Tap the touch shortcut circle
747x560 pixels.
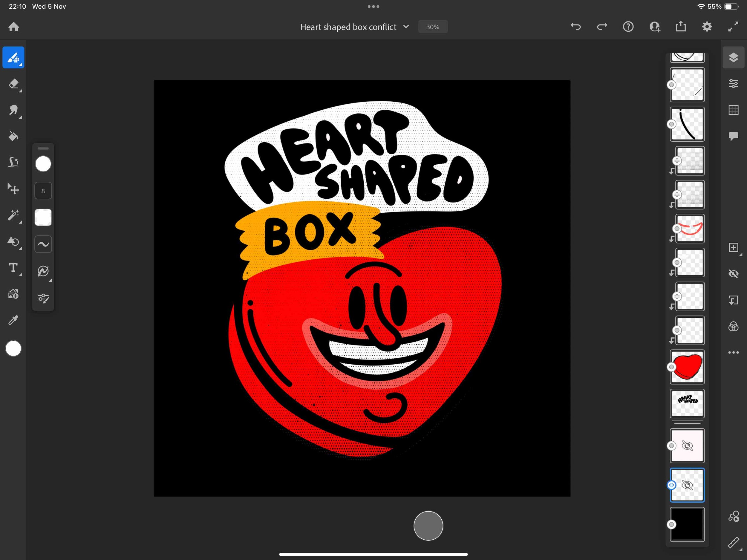point(428,526)
